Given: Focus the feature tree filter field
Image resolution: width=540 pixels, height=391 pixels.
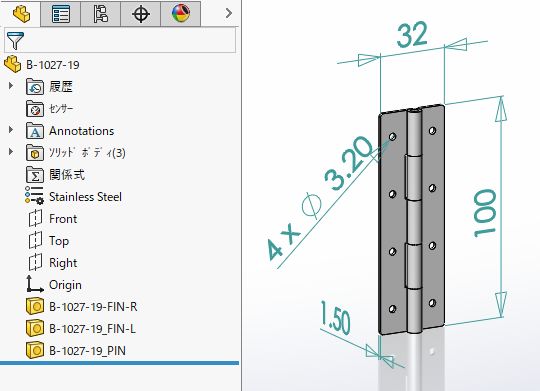Looking at the screenshot, I should coord(120,40).
